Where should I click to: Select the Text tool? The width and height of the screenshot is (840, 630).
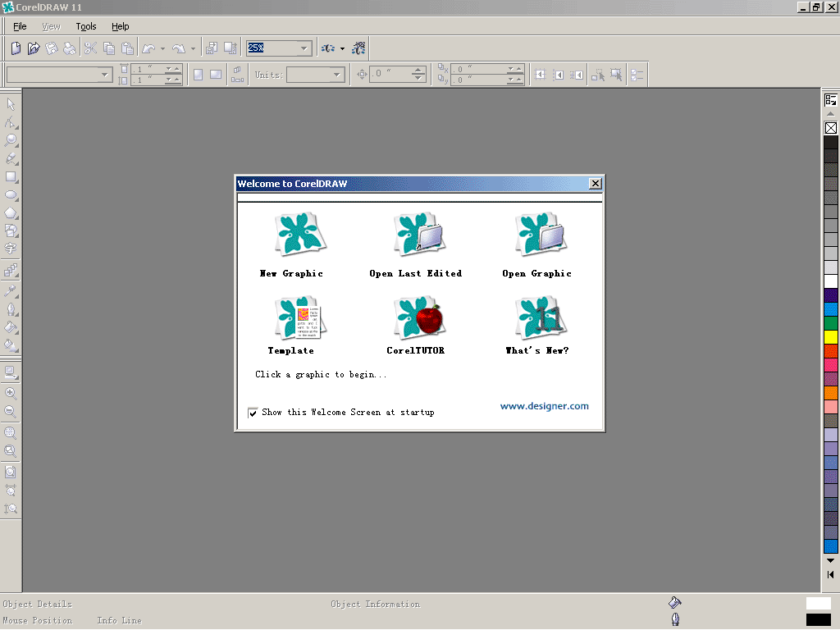[x=11, y=249]
